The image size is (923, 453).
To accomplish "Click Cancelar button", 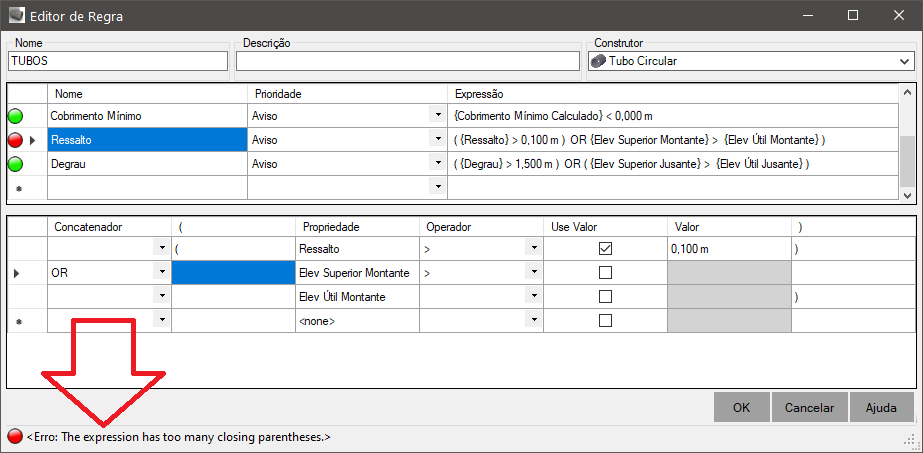I will [809, 408].
